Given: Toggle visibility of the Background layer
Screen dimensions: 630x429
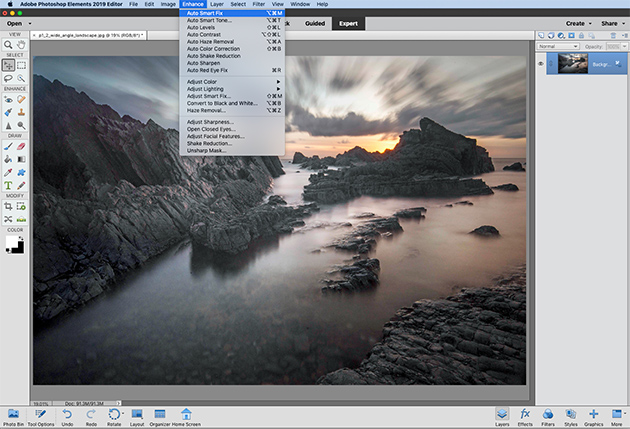Looking at the screenshot, I should coord(541,64).
